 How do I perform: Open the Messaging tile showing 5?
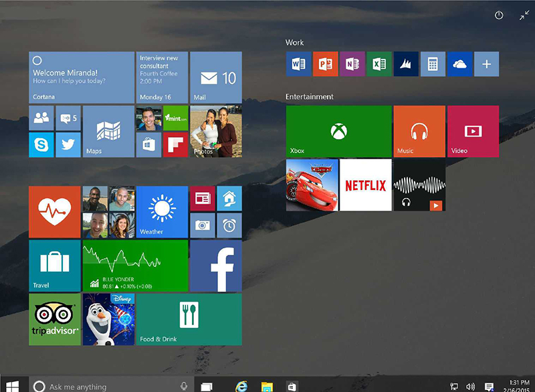coord(68,118)
